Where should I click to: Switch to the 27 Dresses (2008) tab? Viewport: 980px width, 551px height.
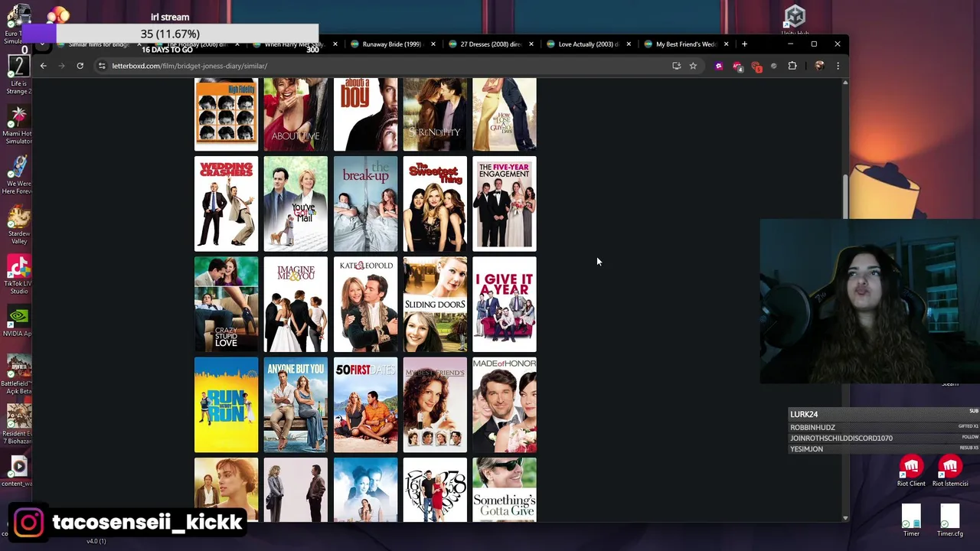[x=490, y=44]
